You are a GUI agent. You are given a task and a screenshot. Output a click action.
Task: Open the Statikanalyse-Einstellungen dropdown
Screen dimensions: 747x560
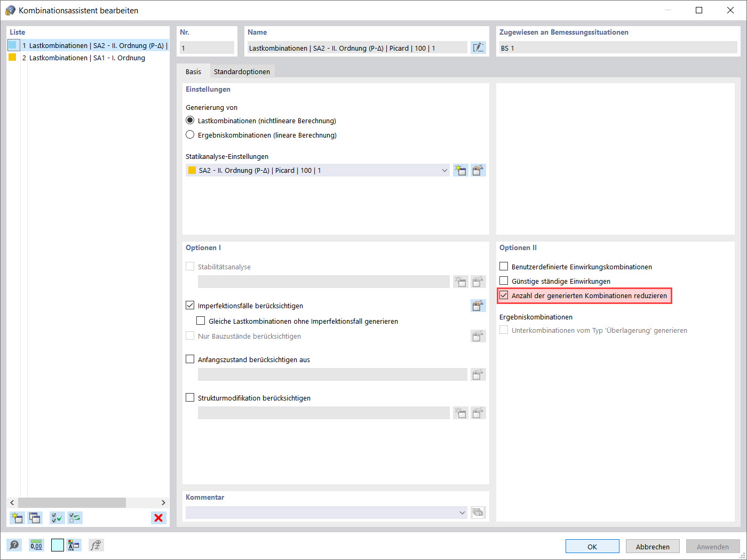[x=444, y=170]
